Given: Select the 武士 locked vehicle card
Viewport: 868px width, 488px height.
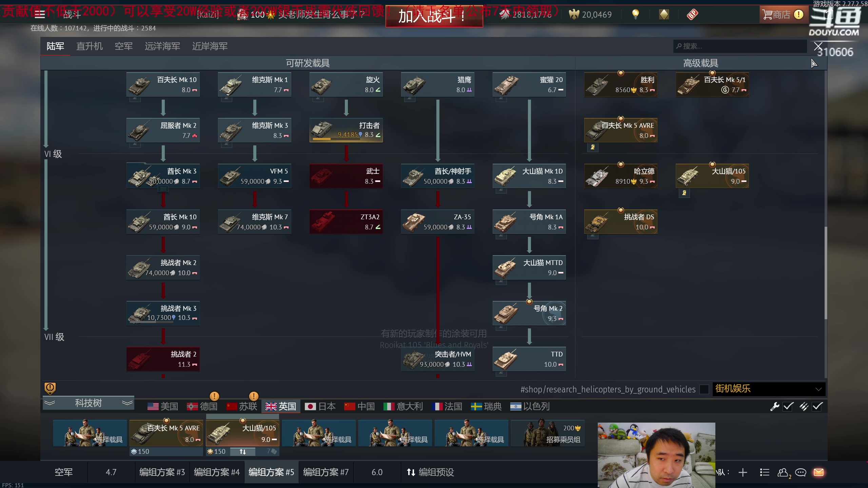Looking at the screenshot, I should coord(346,176).
